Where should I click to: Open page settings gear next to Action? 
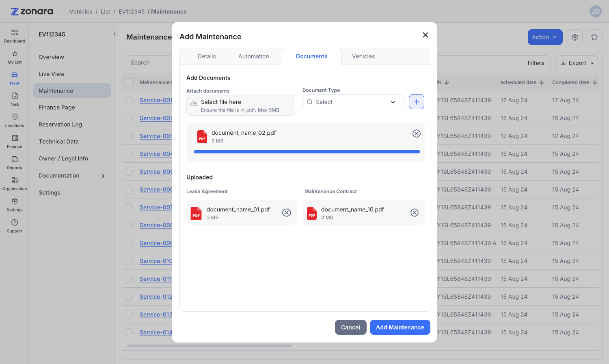[575, 37]
